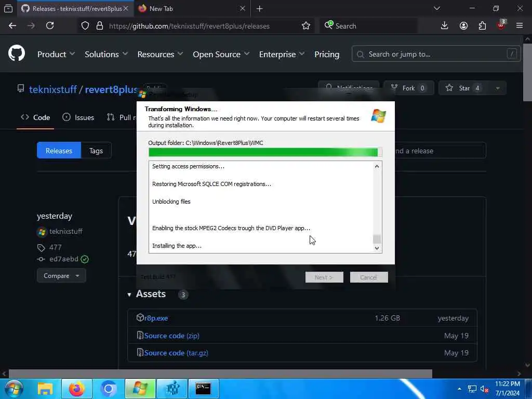Screen dimensions: 532x399
Task: Click the installer log scrollbar thumb
Action: point(377,239)
